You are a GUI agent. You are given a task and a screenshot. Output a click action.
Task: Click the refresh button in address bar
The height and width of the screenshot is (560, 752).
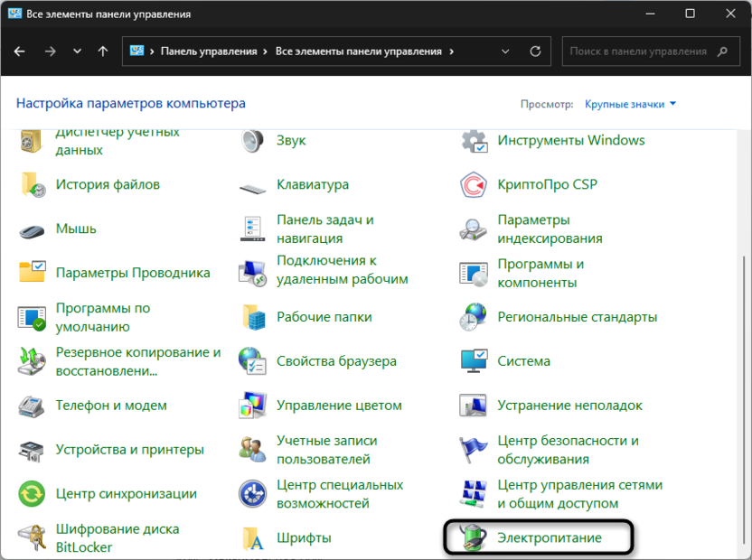[536, 51]
